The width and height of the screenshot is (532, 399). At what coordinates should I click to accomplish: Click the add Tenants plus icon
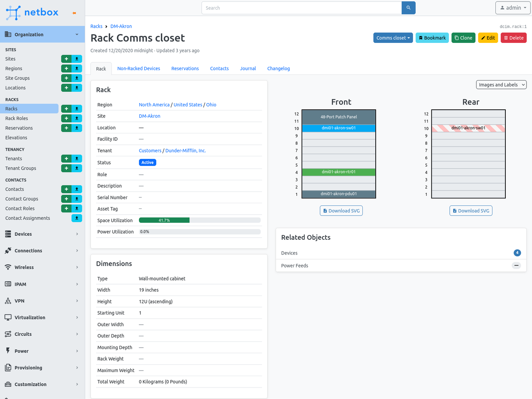coord(66,158)
